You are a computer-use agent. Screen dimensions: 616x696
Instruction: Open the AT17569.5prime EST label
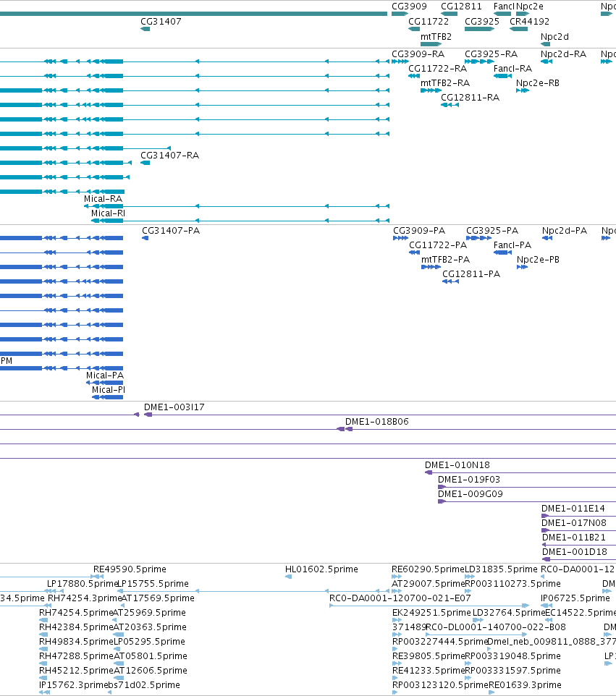(158, 598)
